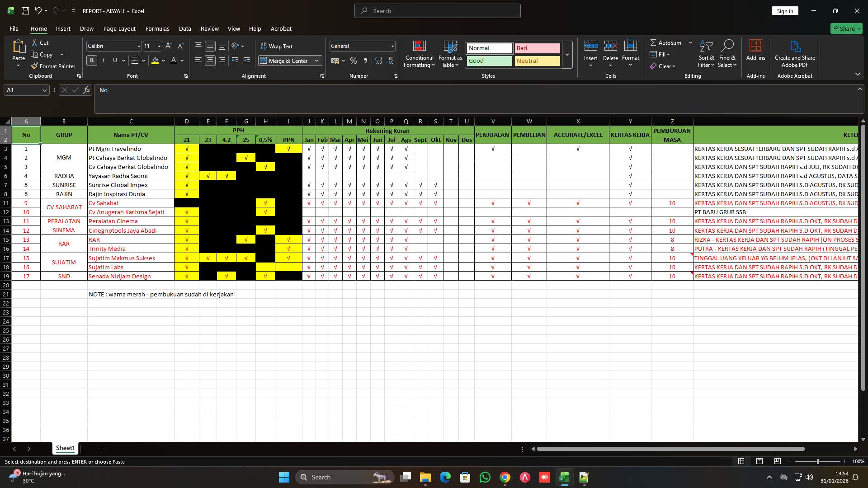The height and width of the screenshot is (488, 868).
Task: Toggle Bold formatting
Action: [x=91, y=60]
